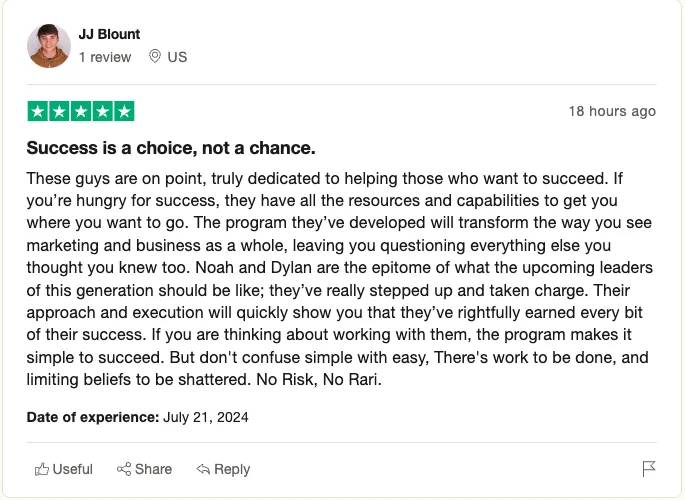Open the review title 'Success is a choice'
The height and width of the screenshot is (500, 685).
pyautogui.click(x=171, y=148)
